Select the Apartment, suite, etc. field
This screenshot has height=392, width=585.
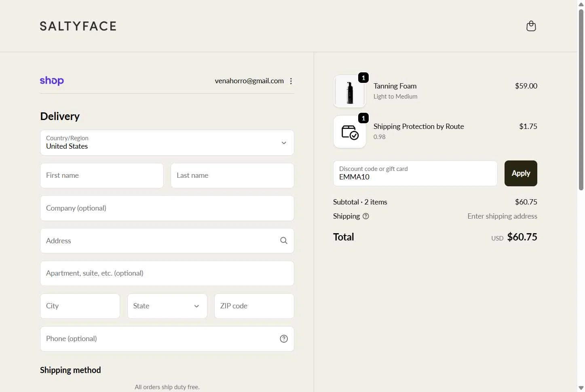tap(167, 273)
